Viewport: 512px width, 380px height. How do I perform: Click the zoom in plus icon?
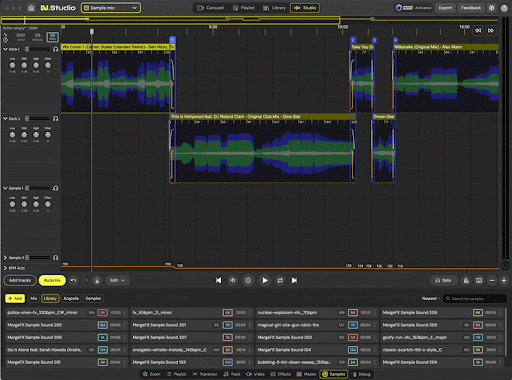coord(504,281)
